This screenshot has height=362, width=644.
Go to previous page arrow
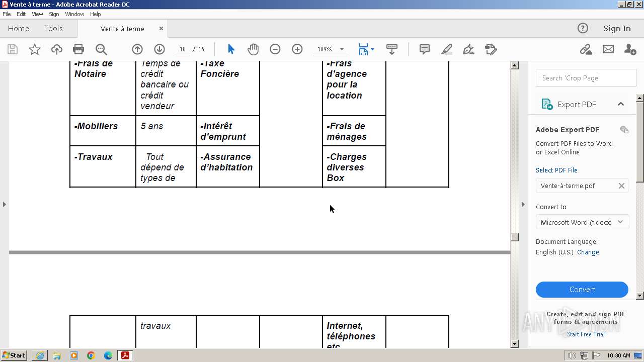click(137, 49)
